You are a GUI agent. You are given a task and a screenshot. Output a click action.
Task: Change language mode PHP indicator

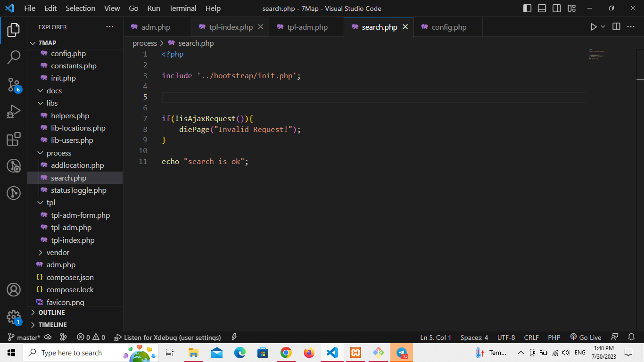554,337
